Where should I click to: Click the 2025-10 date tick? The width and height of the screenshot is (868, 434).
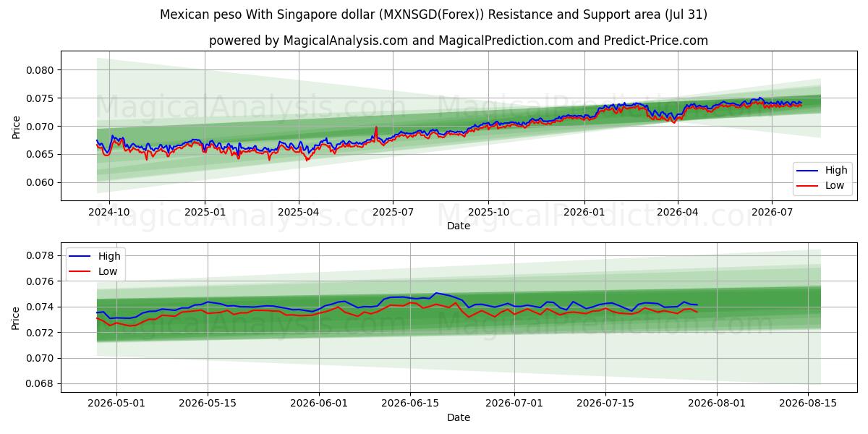coord(488,212)
